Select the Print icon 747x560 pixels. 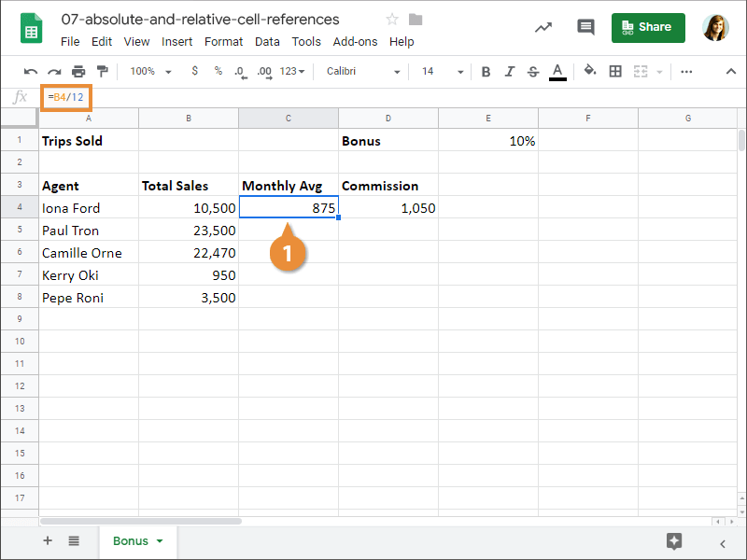click(78, 72)
